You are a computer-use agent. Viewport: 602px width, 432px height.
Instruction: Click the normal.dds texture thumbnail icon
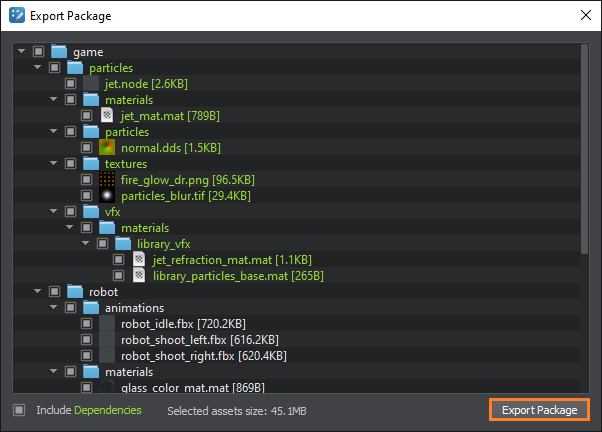click(107, 148)
